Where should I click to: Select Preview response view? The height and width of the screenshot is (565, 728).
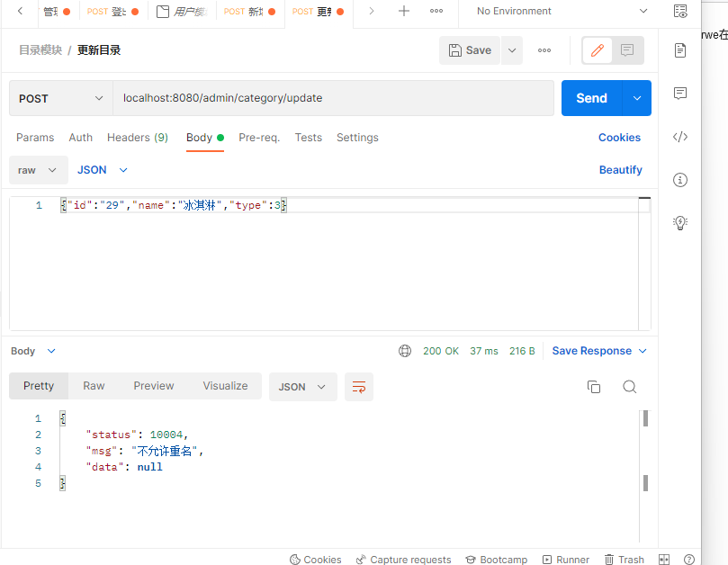pos(154,386)
